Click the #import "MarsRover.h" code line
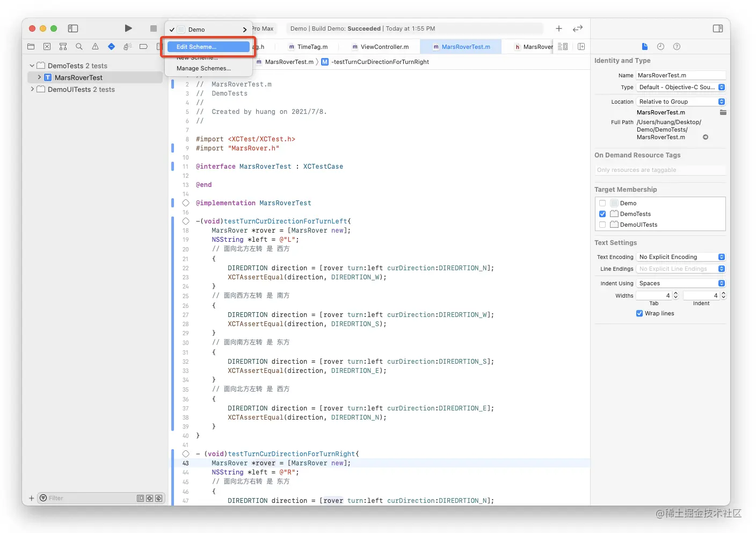The height and width of the screenshot is (533, 756). pos(237,148)
